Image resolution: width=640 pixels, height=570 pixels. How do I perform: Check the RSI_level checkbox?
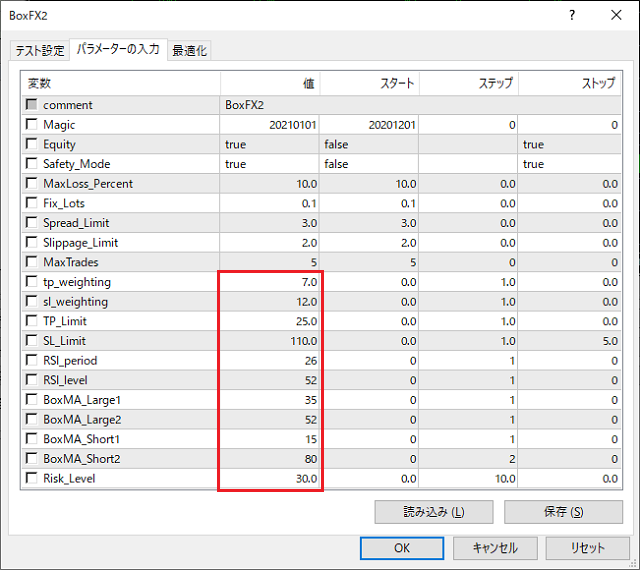[x=31, y=379]
